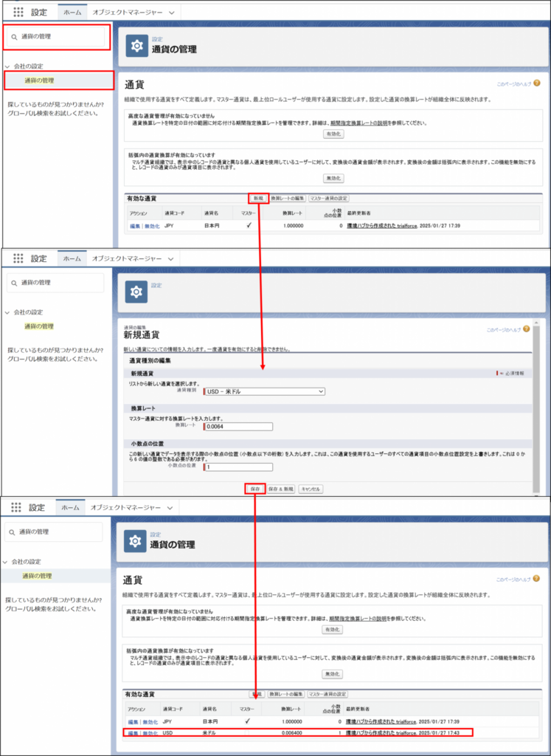The image size is (551, 756).
Task: Select 通貨の管理 tree item in the top sidebar
Action: (39, 80)
